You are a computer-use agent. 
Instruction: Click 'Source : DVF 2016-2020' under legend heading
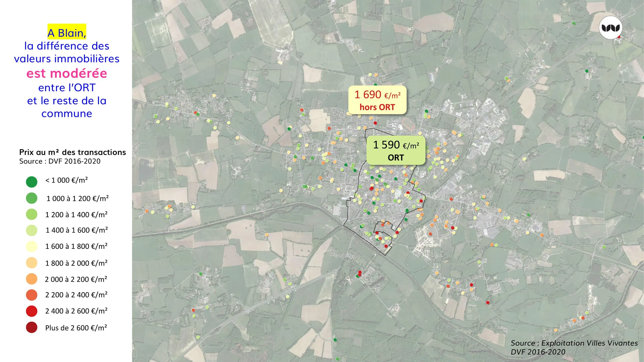coord(60,161)
